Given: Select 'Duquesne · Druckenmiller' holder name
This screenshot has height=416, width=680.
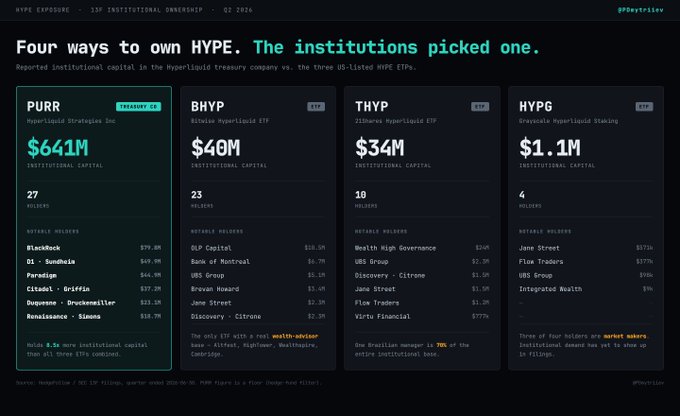Looking at the screenshot, I should click(71, 303).
